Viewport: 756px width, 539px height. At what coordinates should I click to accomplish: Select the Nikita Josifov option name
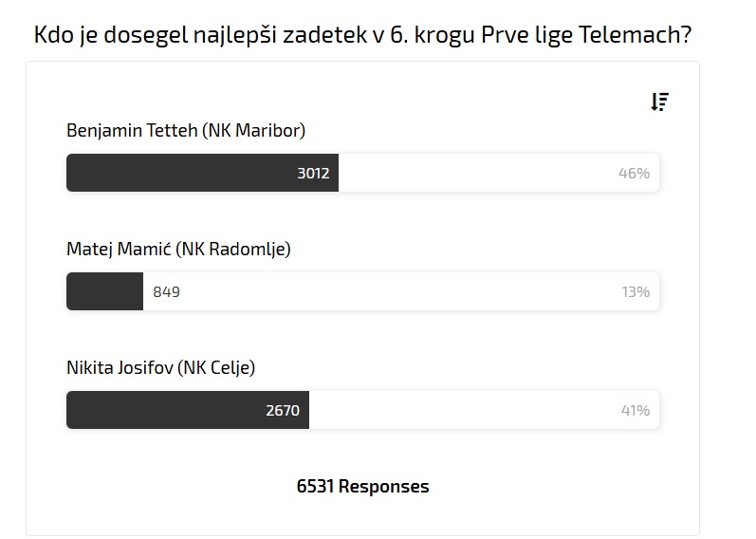[x=119, y=368]
